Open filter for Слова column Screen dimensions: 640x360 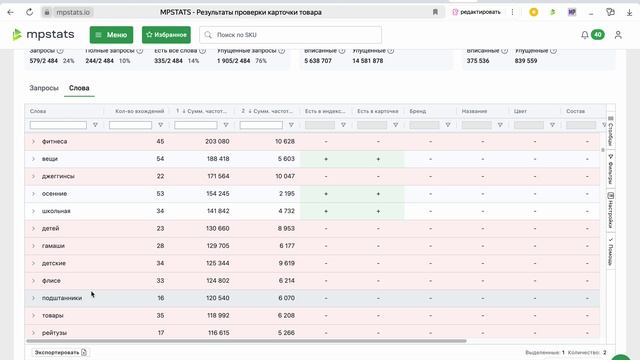(95, 125)
